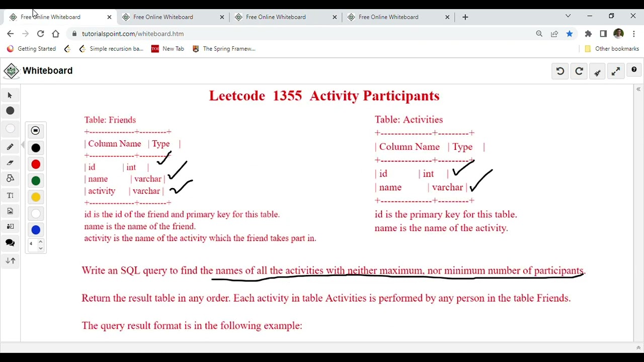This screenshot has height=362, width=644.
Task: Go to browser home page
Action: click(x=55, y=34)
